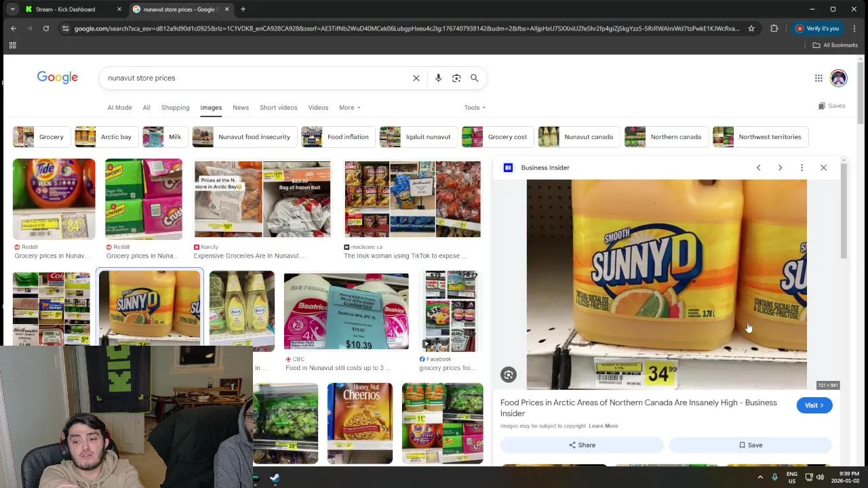Click the search query input field
Screen dimensions: 868x488
(x=258, y=78)
